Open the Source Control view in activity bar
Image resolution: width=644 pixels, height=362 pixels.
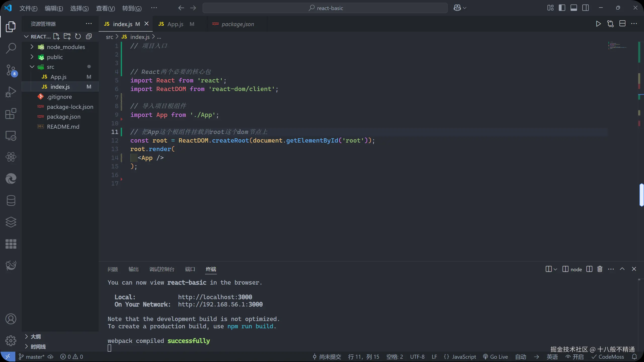click(11, 70)
